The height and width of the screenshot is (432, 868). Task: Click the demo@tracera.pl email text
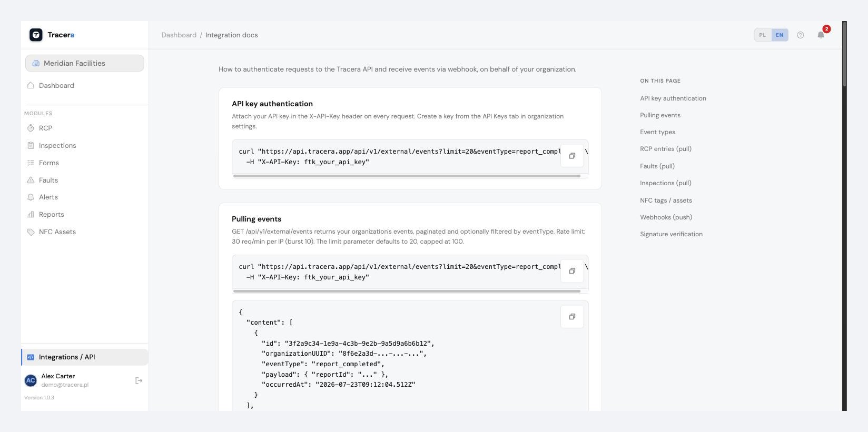65,385
